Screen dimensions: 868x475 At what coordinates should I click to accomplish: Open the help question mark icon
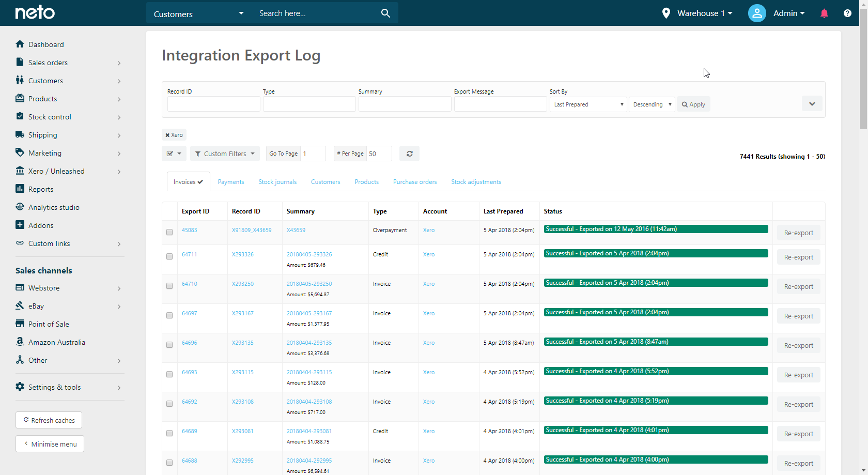[x=847, y=13]
